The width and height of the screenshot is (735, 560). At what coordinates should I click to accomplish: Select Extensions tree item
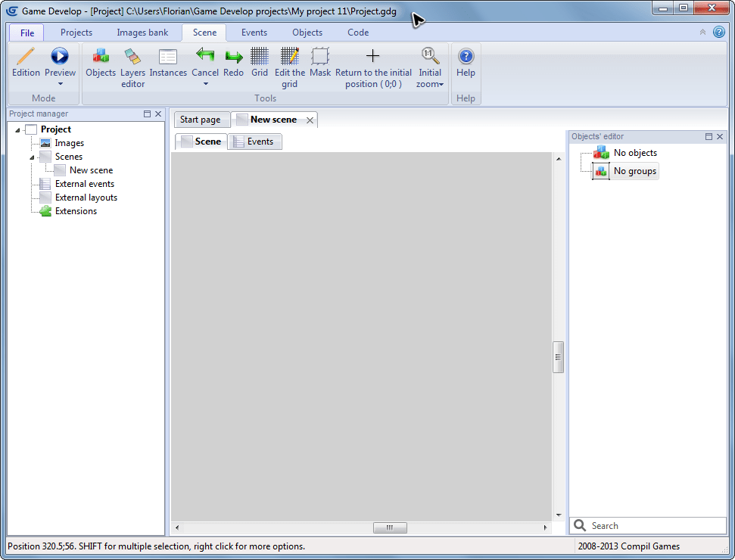click(x=76, y=211)
